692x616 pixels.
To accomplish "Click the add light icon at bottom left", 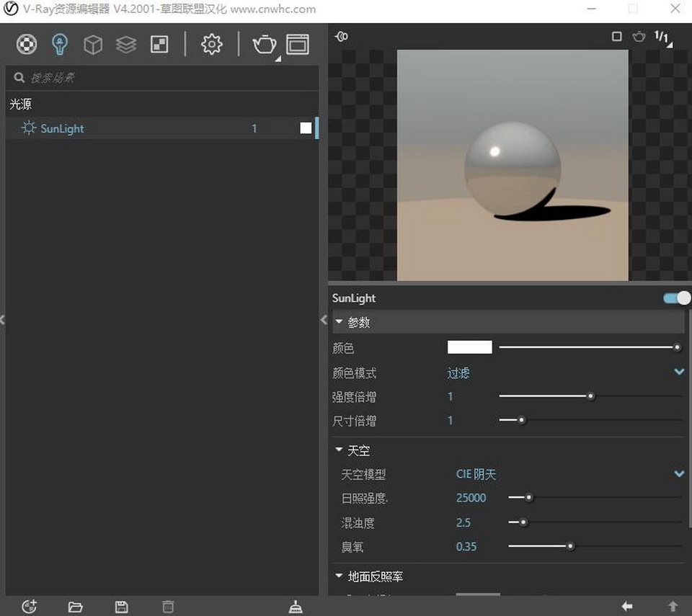I will pyautogui.click(x=29, y=607).
